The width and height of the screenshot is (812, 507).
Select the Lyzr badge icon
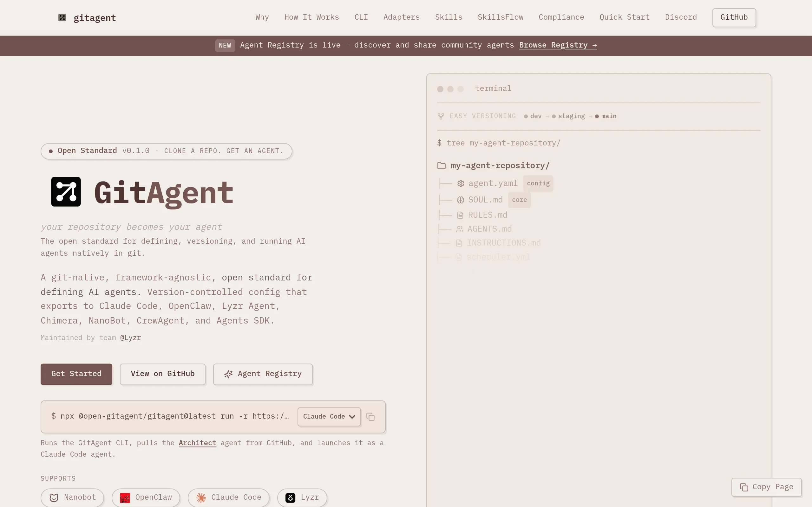pos(290,497)
